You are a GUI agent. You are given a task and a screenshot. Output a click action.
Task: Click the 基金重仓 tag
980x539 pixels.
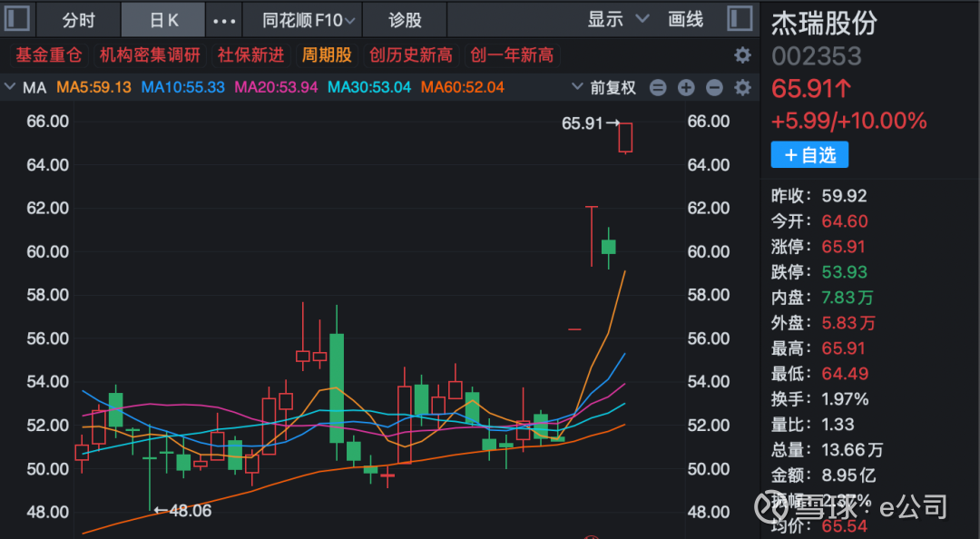(x=49, y=55)
